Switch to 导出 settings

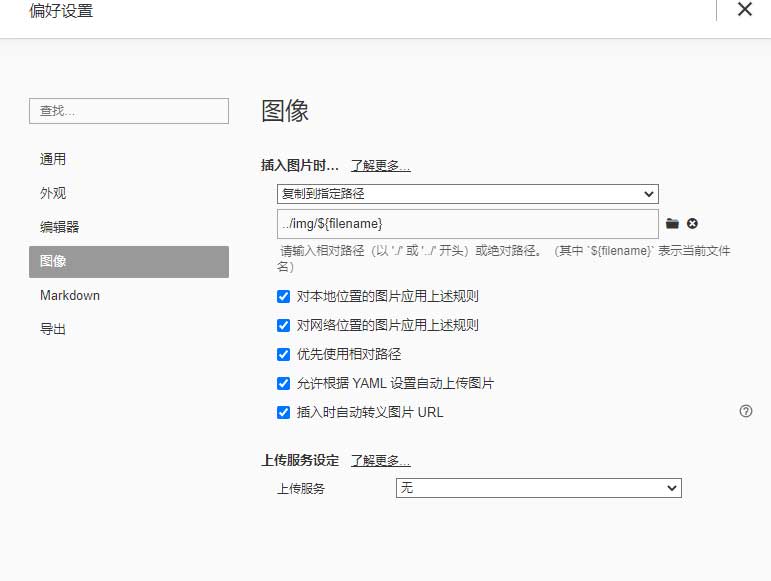53,329
